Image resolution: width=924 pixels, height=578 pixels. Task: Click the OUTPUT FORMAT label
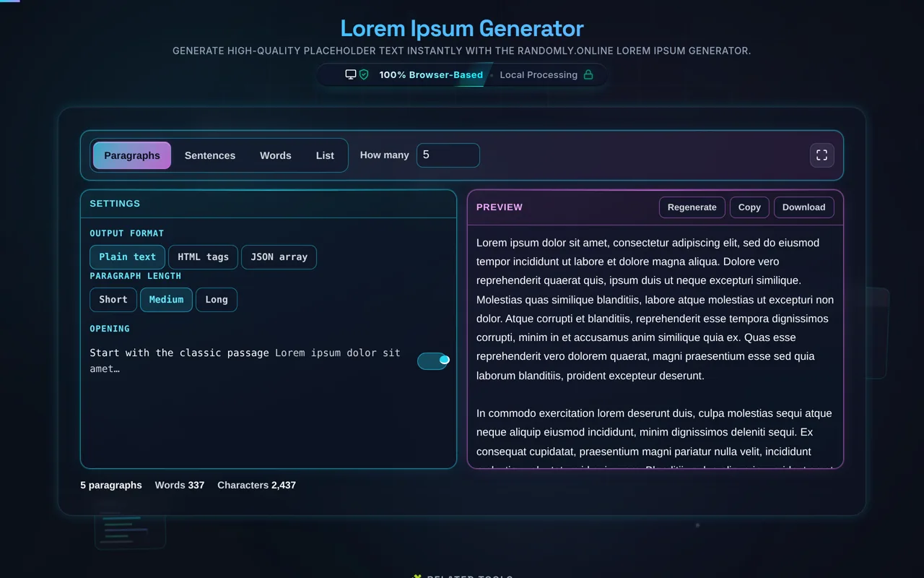pos(127,233)
